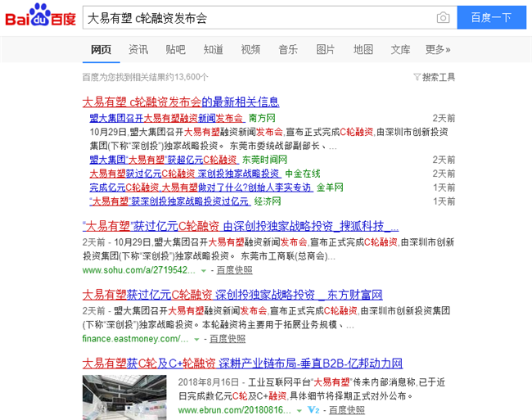The image size is (532, 420).
Task: Open the 更多» more categories menu
Action: coord(438,50)
